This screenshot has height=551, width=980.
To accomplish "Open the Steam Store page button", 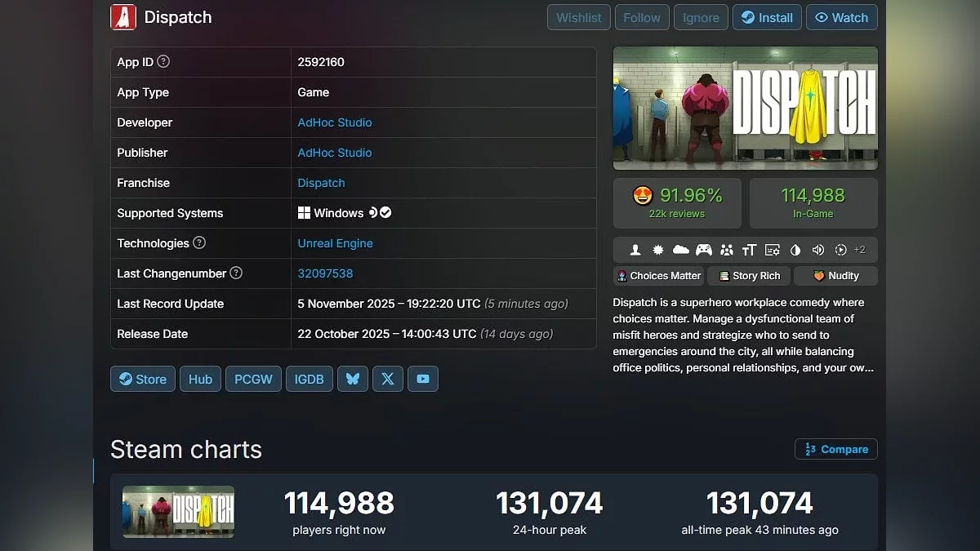I will click(x=143, y=379).
